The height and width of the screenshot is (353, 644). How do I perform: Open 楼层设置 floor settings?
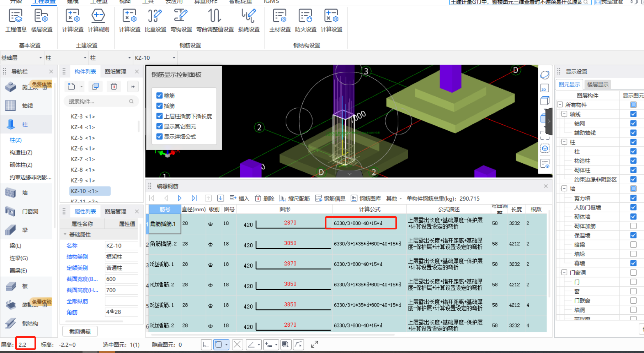(x=42, y=21)
